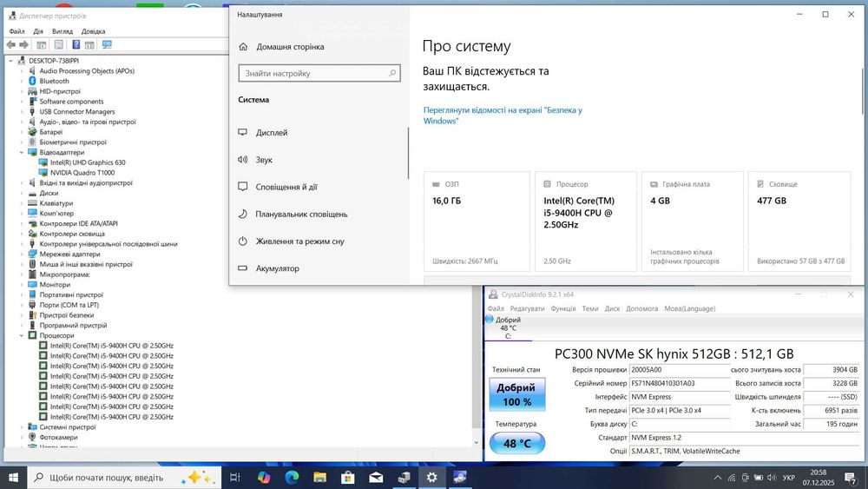Viewport: 868px width, 489px height.
Task: Scan for hardware changes via monitor icon
Action: [107, 45]
